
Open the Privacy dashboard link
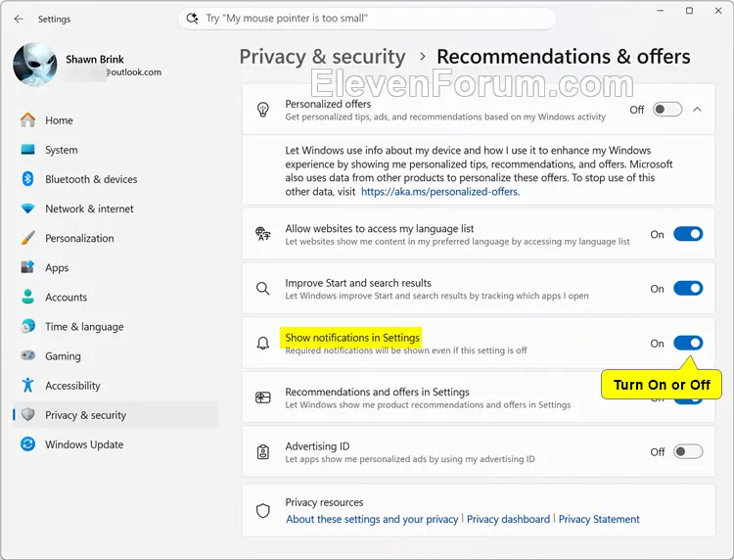[x=508, y=519]
